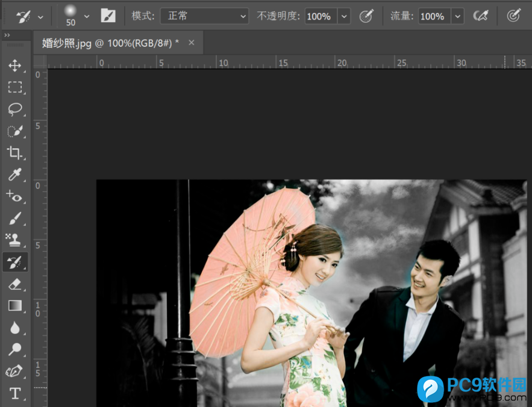Select the History Brush tool in the toolbar
The height and width of the screenshot is (407, 532).
15,262
